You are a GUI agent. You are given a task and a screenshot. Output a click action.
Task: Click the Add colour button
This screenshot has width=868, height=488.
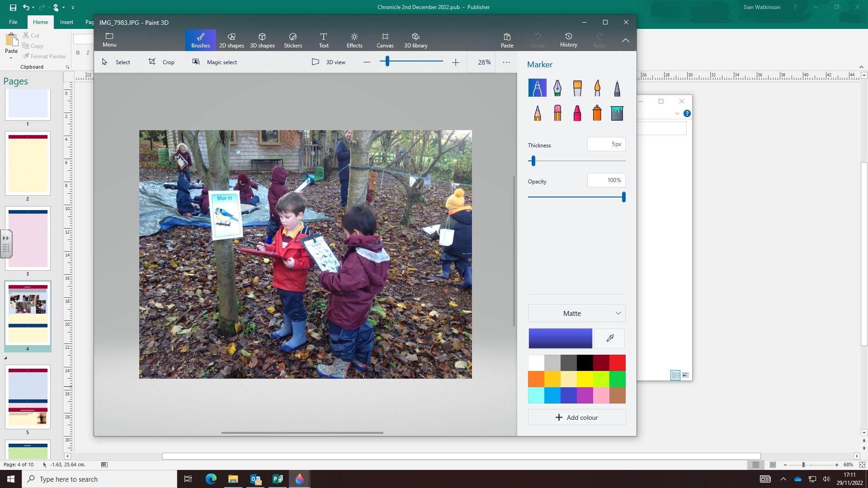(x=576, y=417)
